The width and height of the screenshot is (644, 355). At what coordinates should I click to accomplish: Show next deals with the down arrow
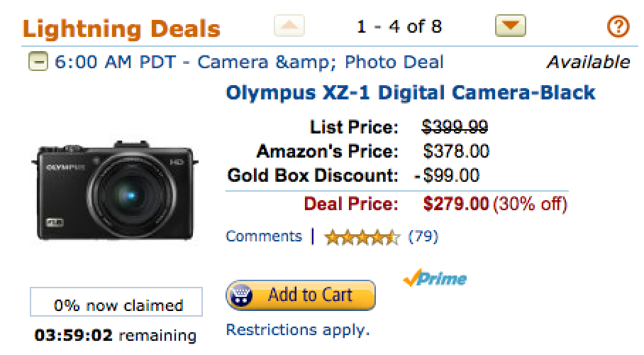pyautogui.click(x=509, y=27)
